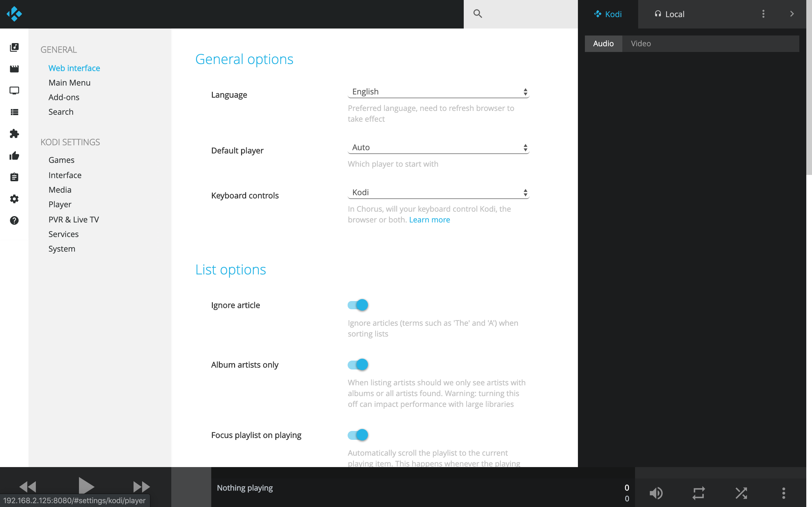Open the thumbs up sidebar icon
The image size is (812, 507).
tap(14, 156)
